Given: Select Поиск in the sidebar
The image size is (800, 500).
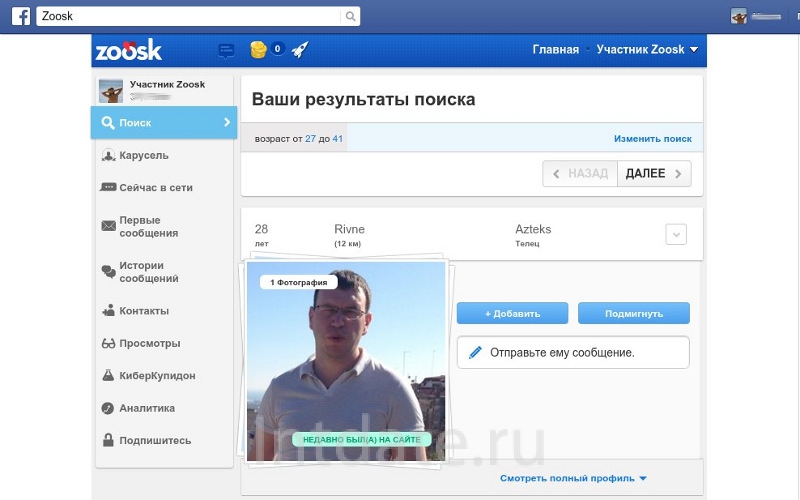Looking at the screenshot, I should pyautogui.click(x=164, y=122).
